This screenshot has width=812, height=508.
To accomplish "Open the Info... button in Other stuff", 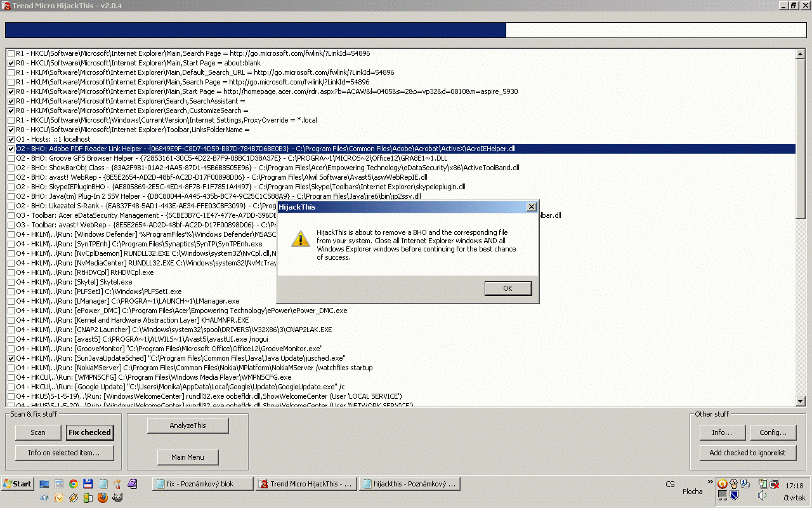I will (x=722, y=432).
